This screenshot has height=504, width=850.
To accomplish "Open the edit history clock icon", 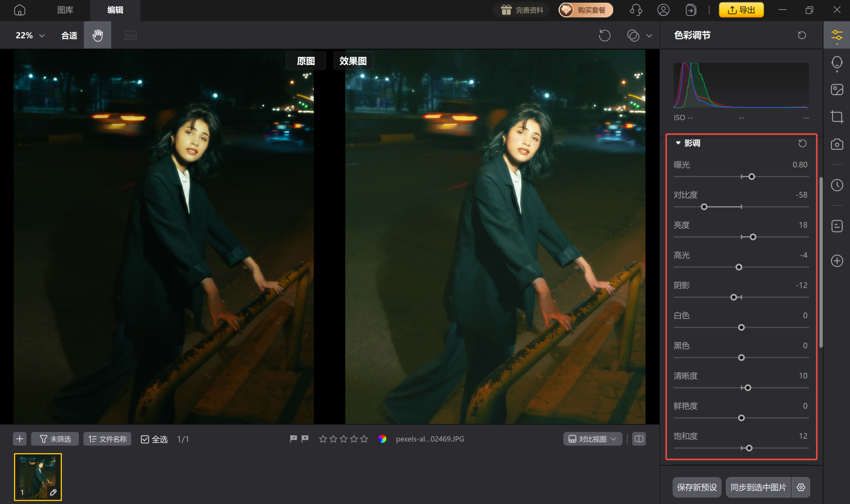I will pos(837,185).
